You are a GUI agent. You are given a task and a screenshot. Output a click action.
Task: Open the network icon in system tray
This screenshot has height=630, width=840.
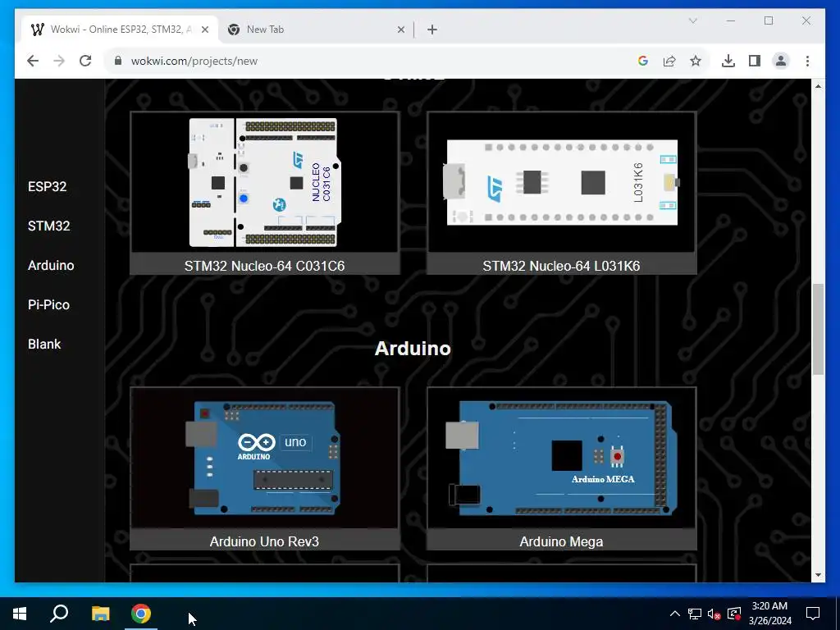695,614
